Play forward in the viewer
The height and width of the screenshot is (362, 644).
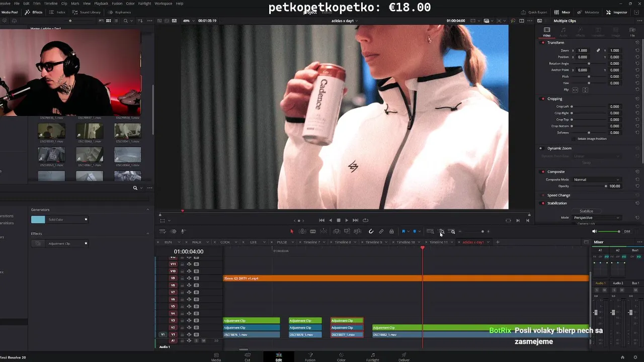coord(346,220)
